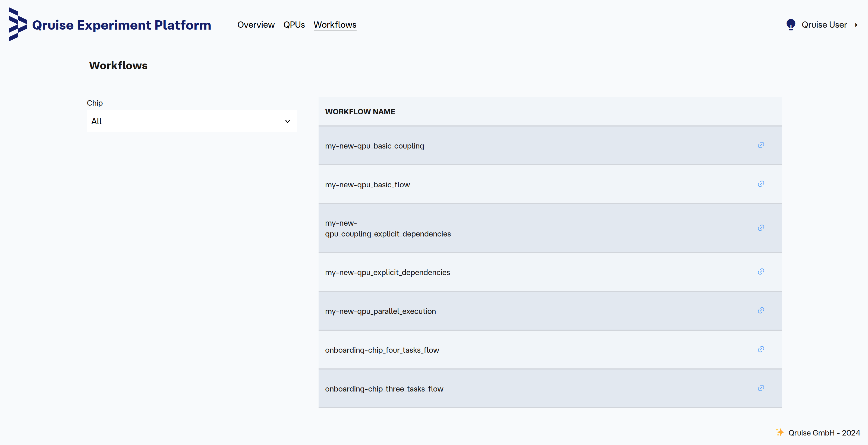Open link icon for my-new-qpu_basic_flow

click(x=761, y=184)
